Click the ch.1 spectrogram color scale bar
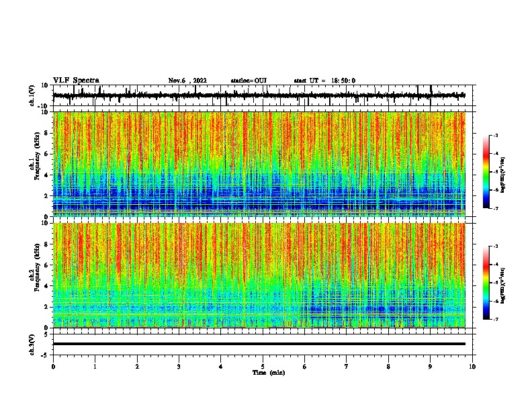The width and height of the screenshot is (532, 411). pos(486,172)
